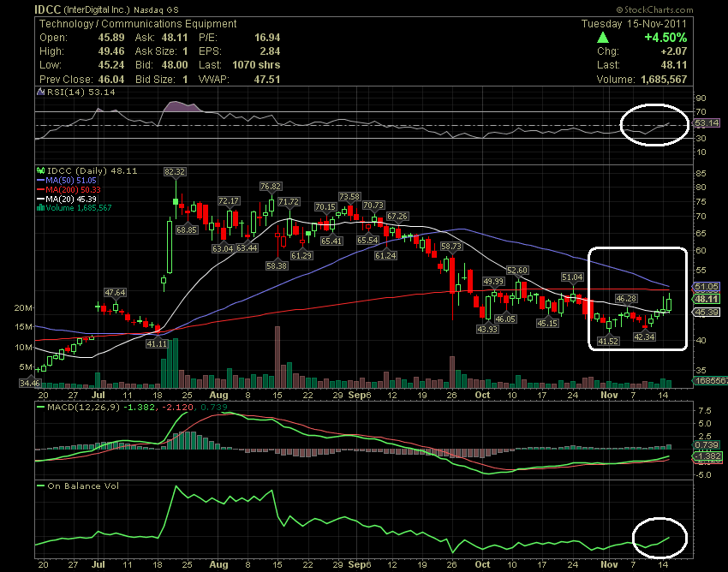Screen dimensions: 728x572
Task: Click the MA(200) 50.33 legend text
Action: tap(74, 190)
